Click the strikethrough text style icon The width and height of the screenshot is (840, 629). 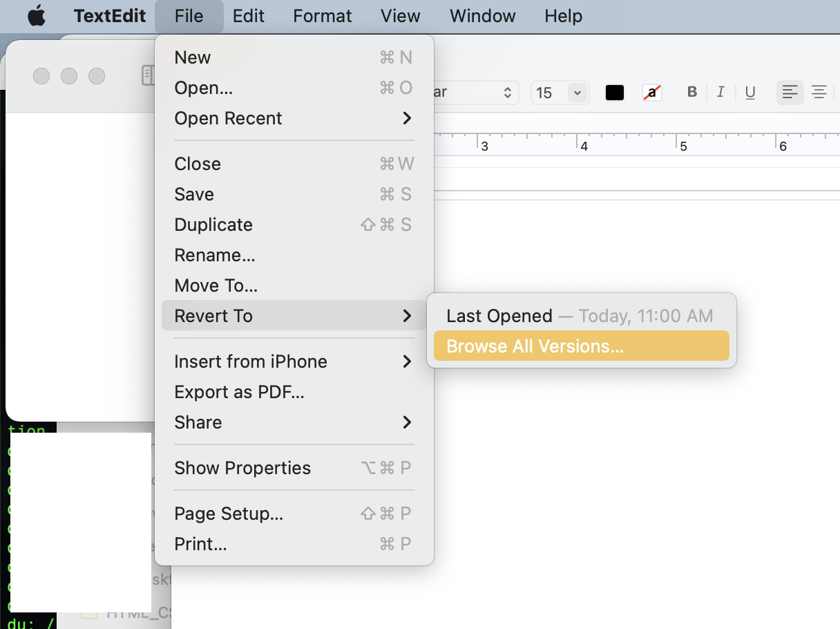(x=651, y=92)
